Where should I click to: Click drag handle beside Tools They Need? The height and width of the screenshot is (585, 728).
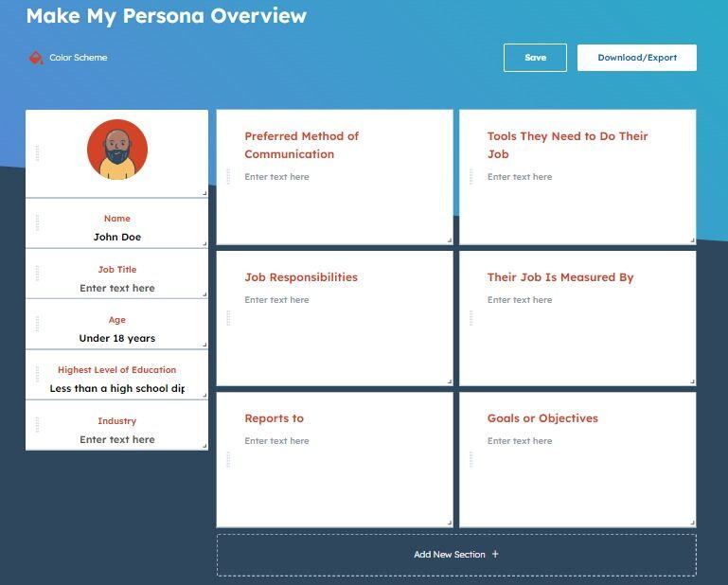pos(471,176)
